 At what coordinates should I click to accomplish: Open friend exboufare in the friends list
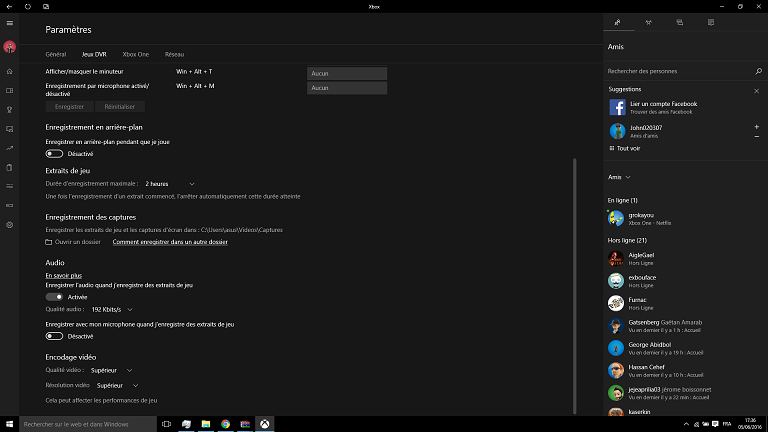(685, 281)
